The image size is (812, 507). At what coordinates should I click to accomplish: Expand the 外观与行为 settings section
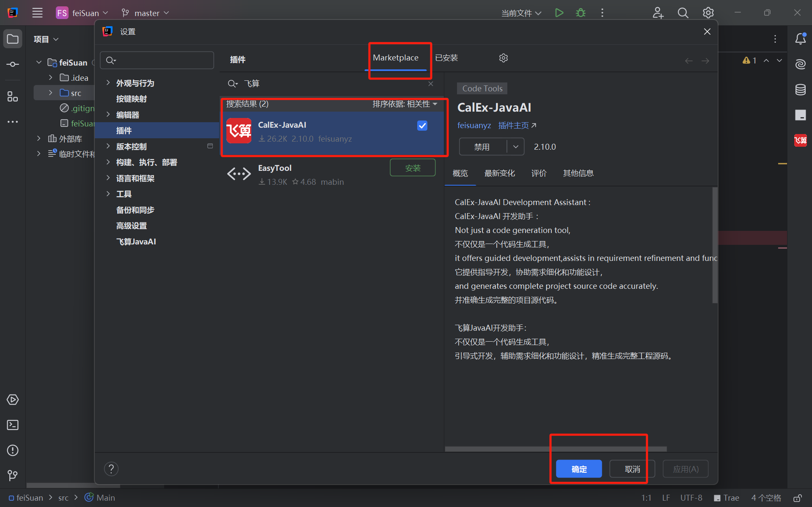click(x=108, y=83)
